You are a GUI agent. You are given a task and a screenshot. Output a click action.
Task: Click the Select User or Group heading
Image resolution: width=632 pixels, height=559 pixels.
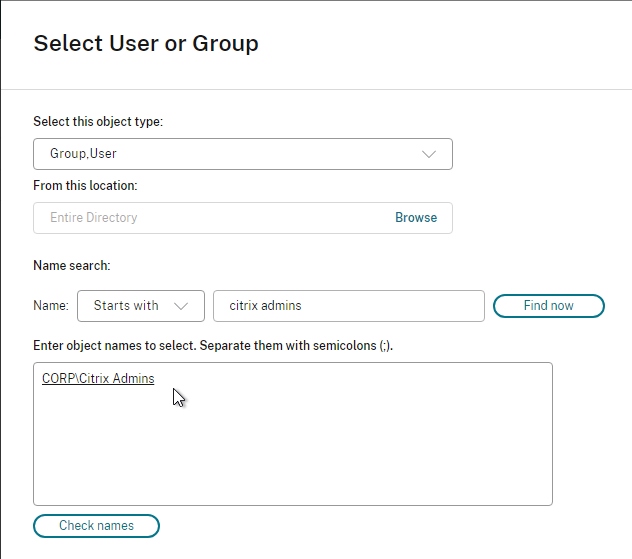coord(146,43)
